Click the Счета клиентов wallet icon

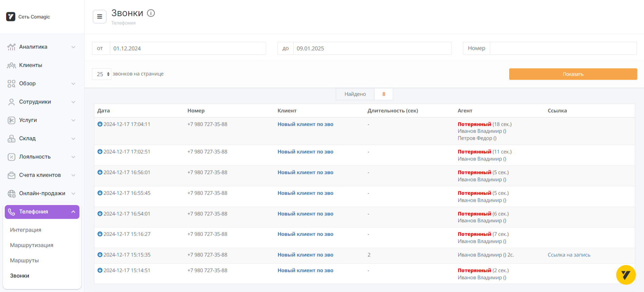[12, 175]
